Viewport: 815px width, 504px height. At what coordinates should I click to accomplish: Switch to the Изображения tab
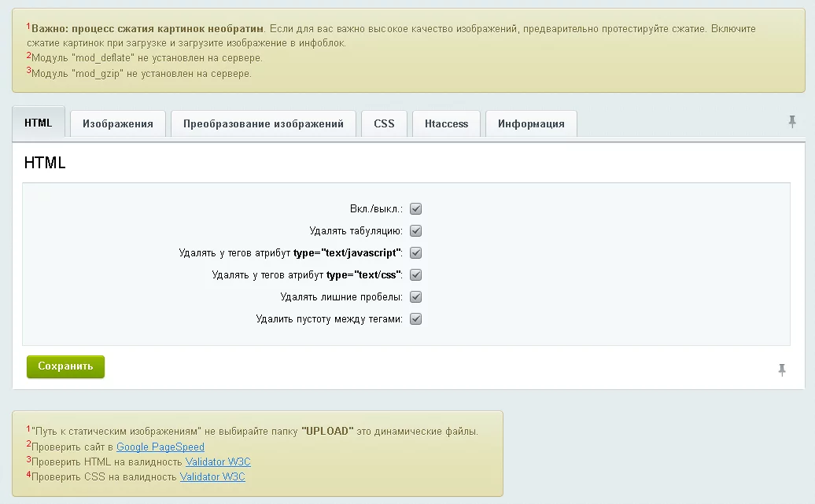118,124
